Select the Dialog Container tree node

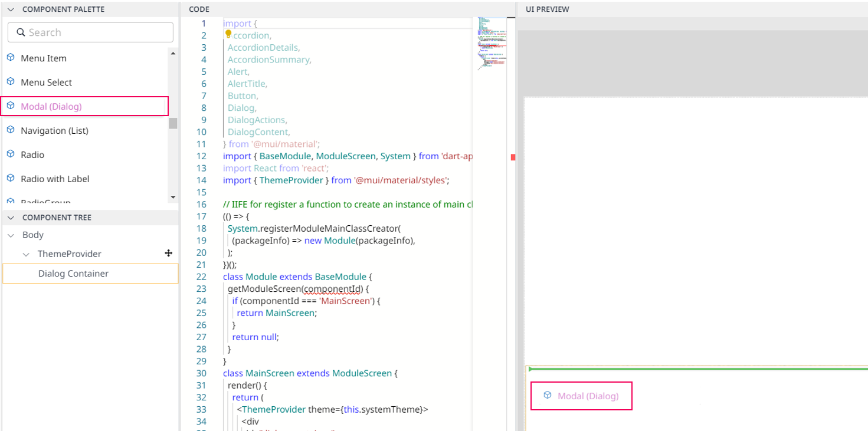90,274
